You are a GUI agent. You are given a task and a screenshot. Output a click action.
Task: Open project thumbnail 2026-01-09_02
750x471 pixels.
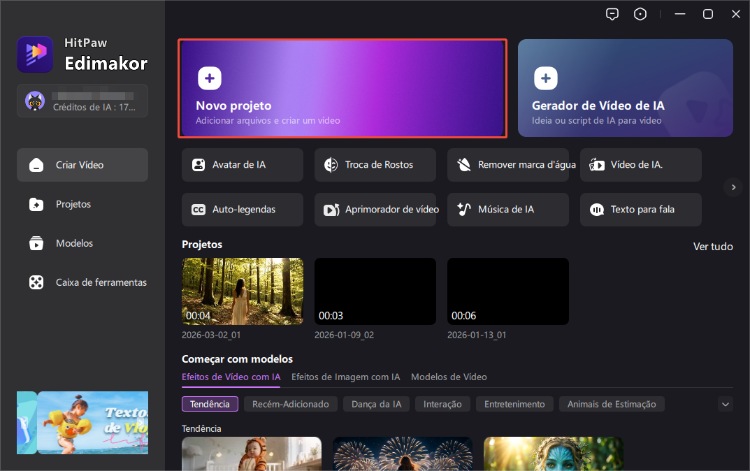tap(375, 291)
